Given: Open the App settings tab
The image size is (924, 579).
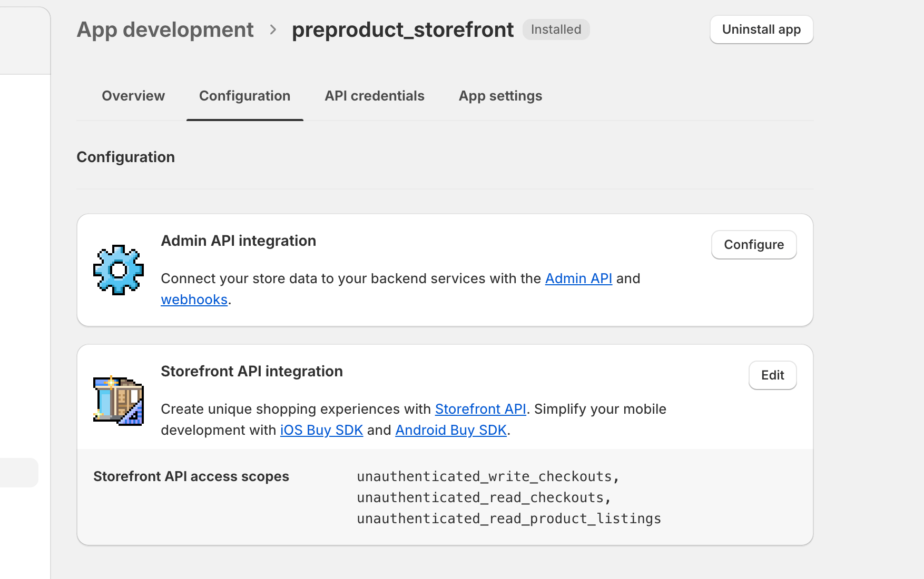Looking at the screenshot, I should [x=500, y=96].
